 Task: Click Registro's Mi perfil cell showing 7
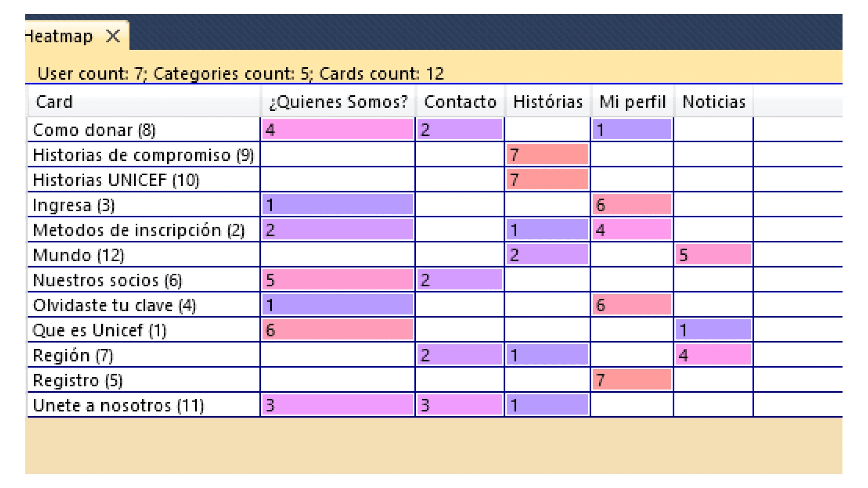pyautogui.click(x=632, y=380)
